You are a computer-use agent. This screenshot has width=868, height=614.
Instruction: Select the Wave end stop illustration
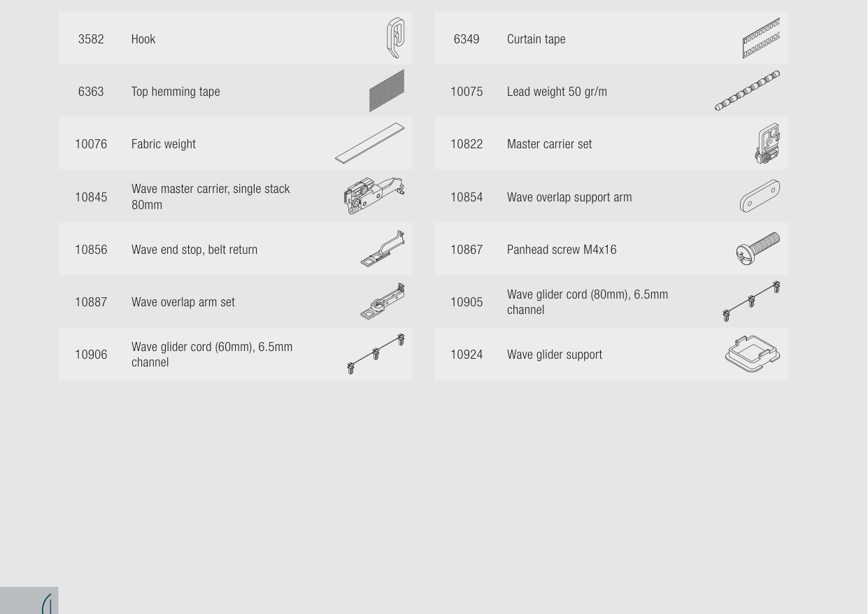[383, 249]
